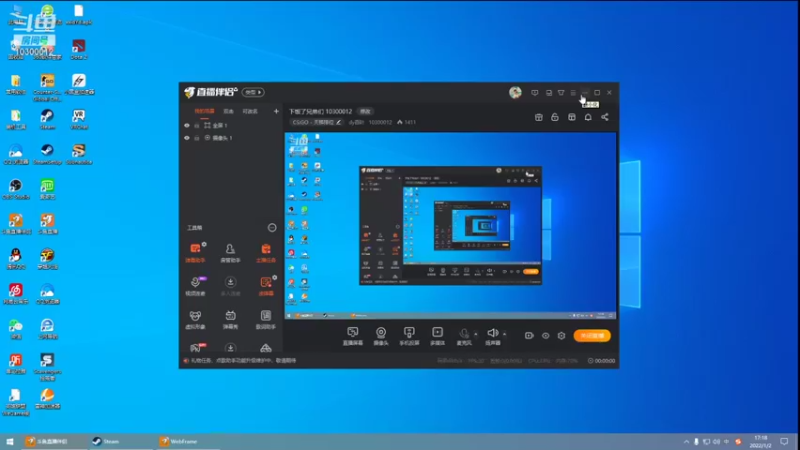Toggle visibility eye of the 全屏 1 source
The width and height of the screenshot is (800, 450).
click(x=187, y=126)
